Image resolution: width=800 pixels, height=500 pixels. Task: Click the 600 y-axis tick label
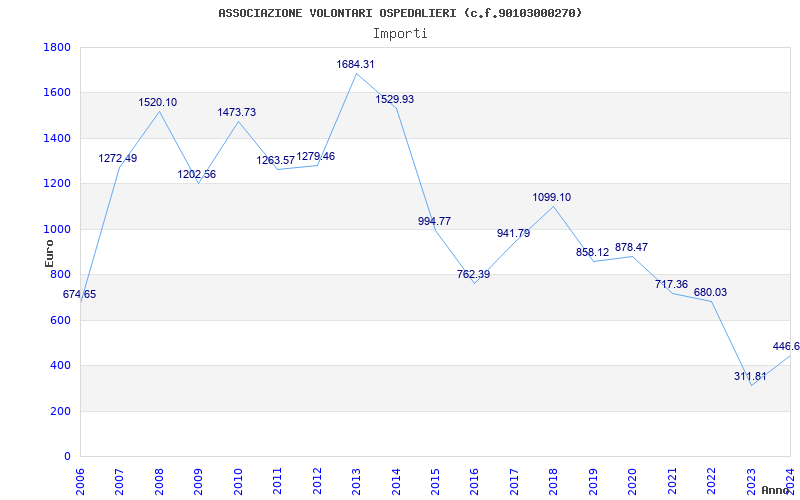point(60,320)
